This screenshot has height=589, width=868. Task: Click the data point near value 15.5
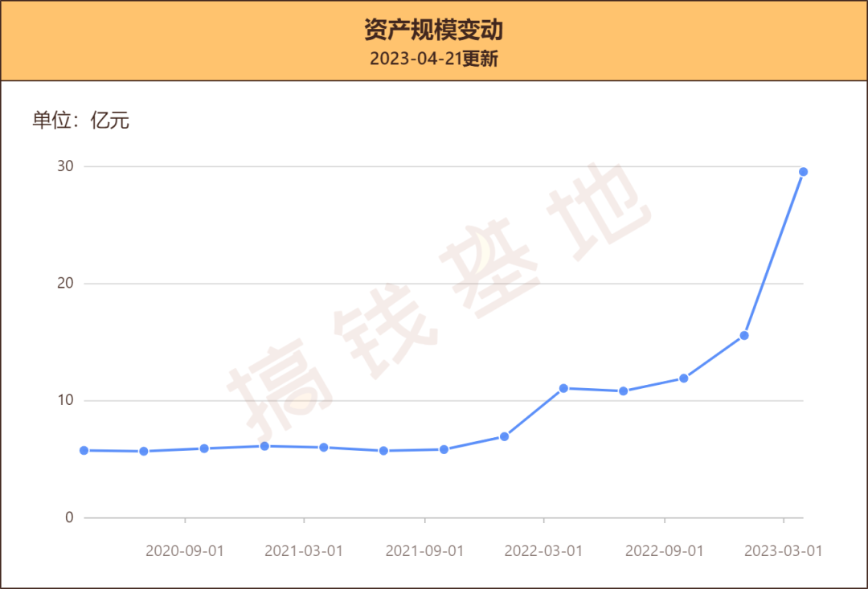coord(744,335)
